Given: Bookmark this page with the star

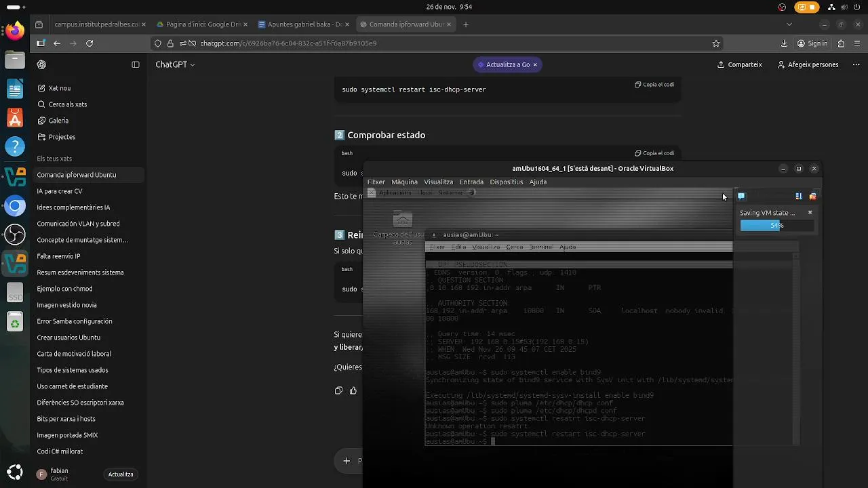Looking at the screenshot, I should (x=716, y=43).
